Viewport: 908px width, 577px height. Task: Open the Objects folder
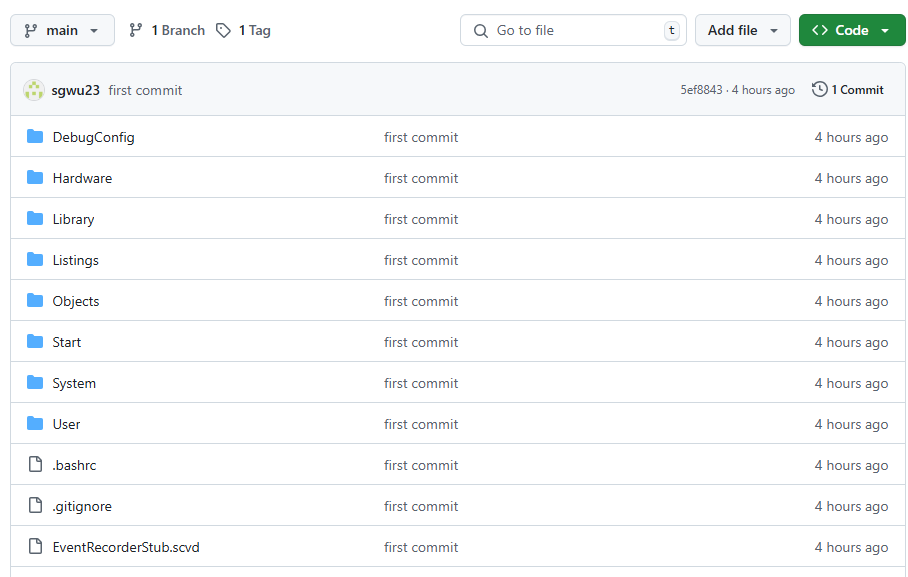coord(76,302)
